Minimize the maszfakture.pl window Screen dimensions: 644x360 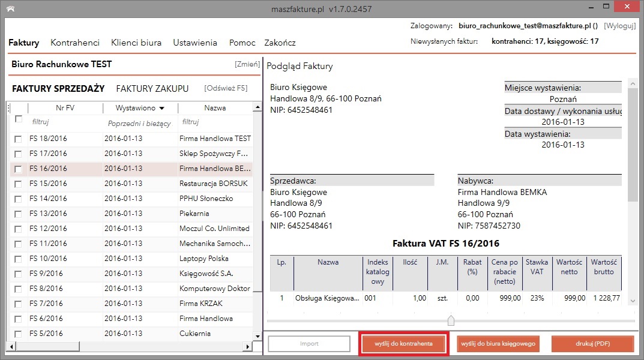click(591, 7)
